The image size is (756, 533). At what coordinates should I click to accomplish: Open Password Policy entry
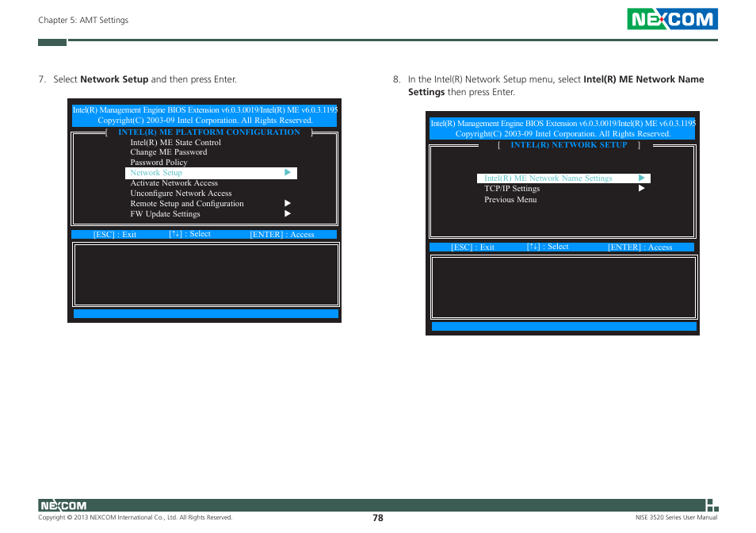pyautogui.click(x=158, y=163)
